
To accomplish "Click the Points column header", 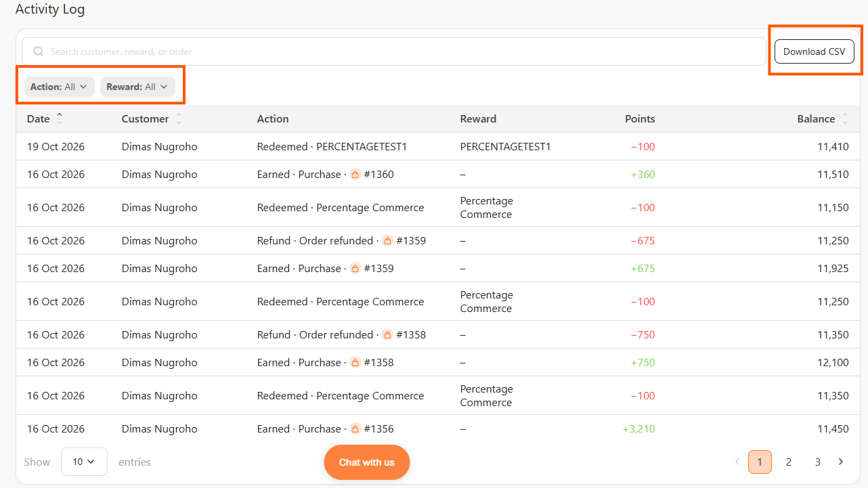I will [x=640, y=118].
